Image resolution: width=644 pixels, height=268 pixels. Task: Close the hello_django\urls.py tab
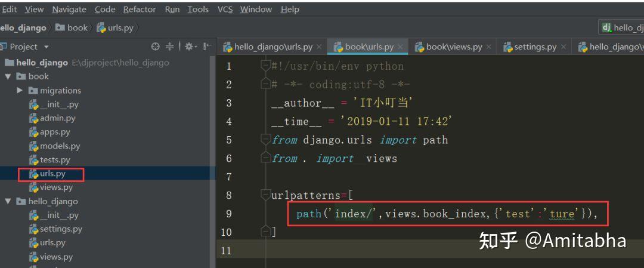tap(319, 47)
